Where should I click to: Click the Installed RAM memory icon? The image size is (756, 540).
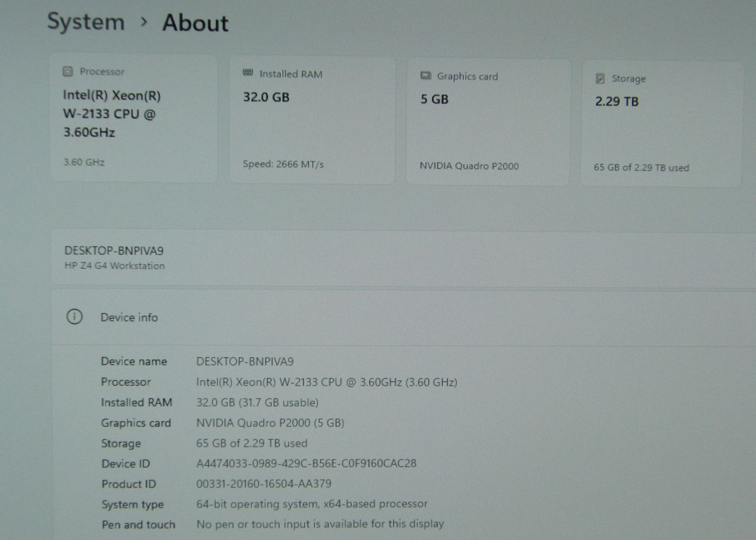pyautogui.click(x=248, y=73)
